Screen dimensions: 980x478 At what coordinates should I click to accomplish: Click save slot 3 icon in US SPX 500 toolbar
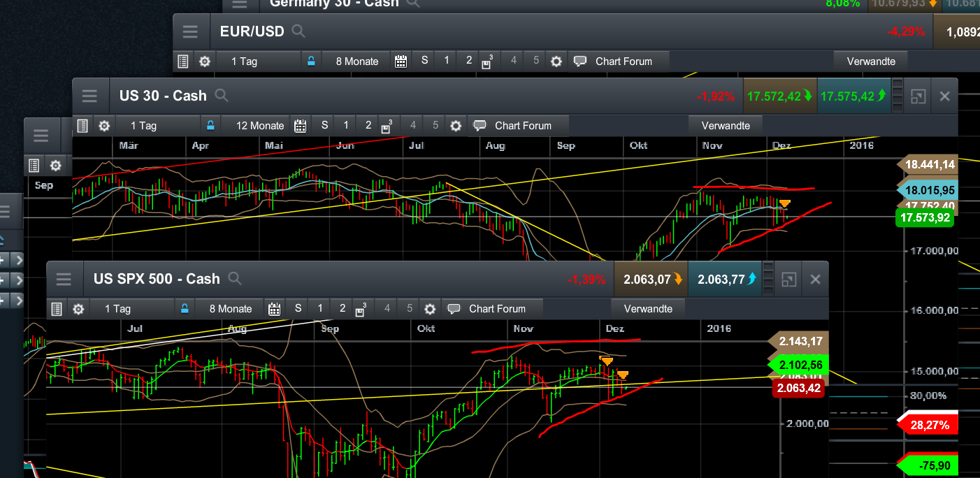coord(362,309)
